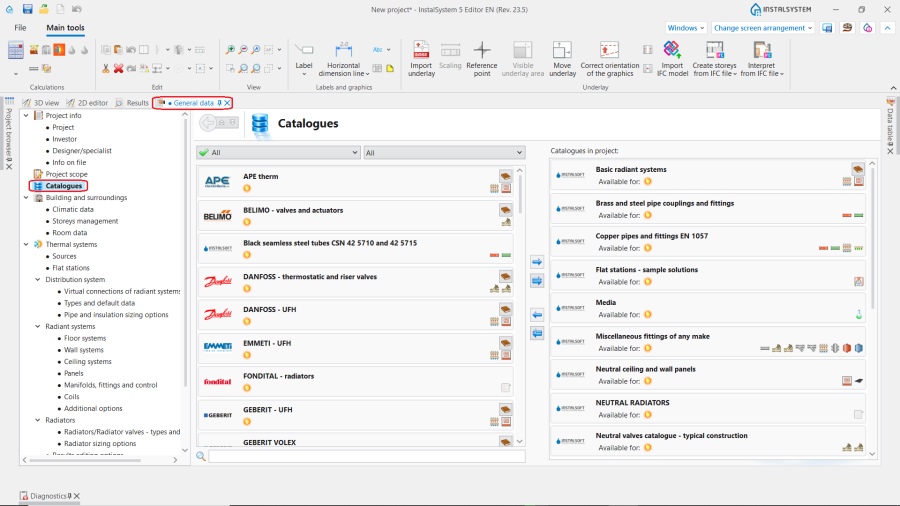Click the Label tool

coord(304,59)
